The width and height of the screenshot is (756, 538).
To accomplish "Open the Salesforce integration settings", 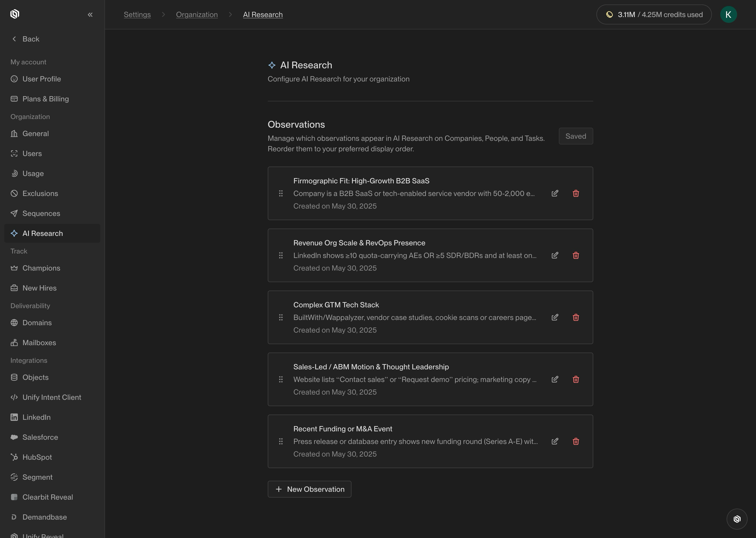I will (40, 437).
